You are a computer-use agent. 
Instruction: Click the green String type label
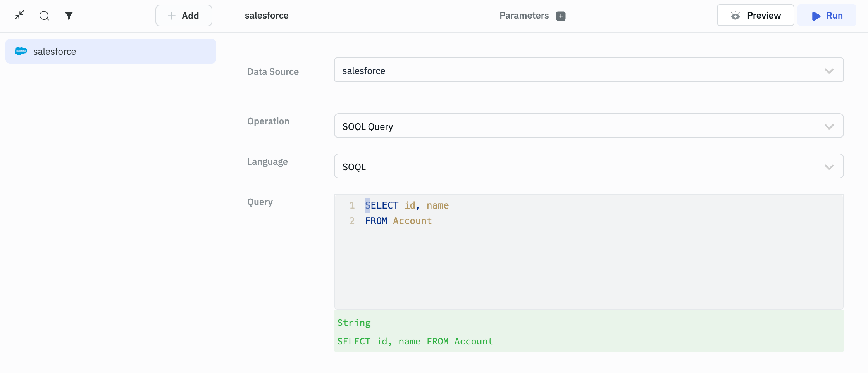tap(354, 323)
